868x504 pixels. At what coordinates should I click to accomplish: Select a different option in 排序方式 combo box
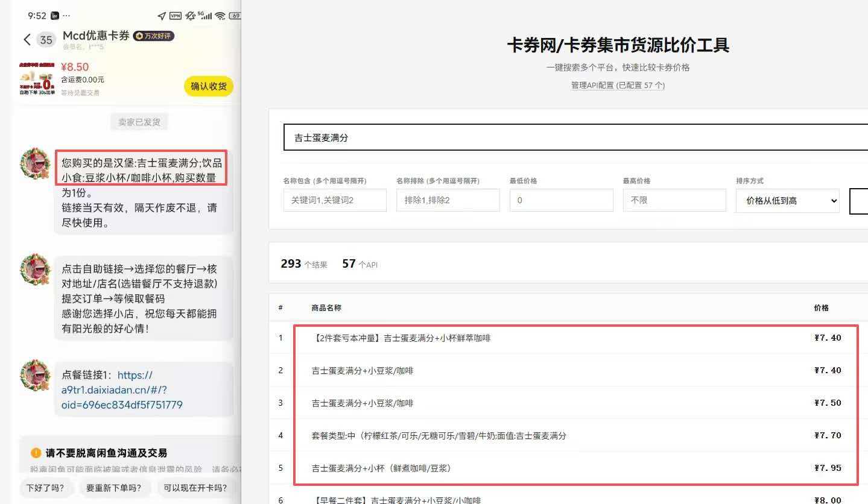coord(787,201)
